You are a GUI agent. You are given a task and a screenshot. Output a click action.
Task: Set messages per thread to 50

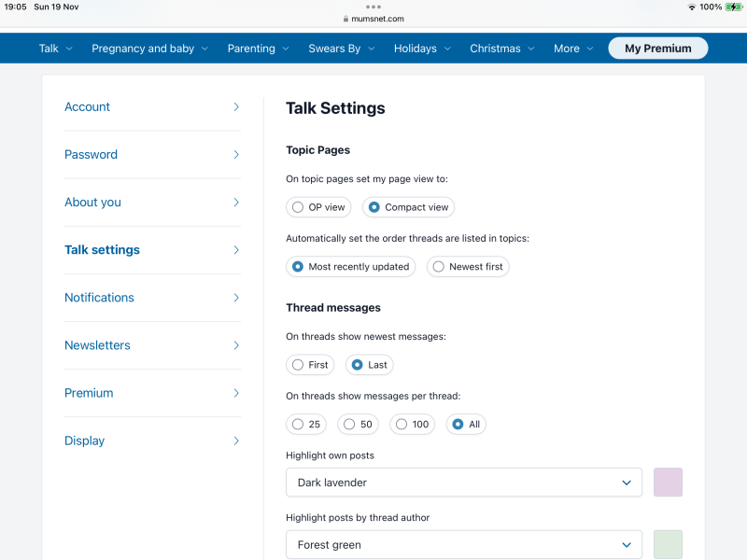[x=349, y=425]
